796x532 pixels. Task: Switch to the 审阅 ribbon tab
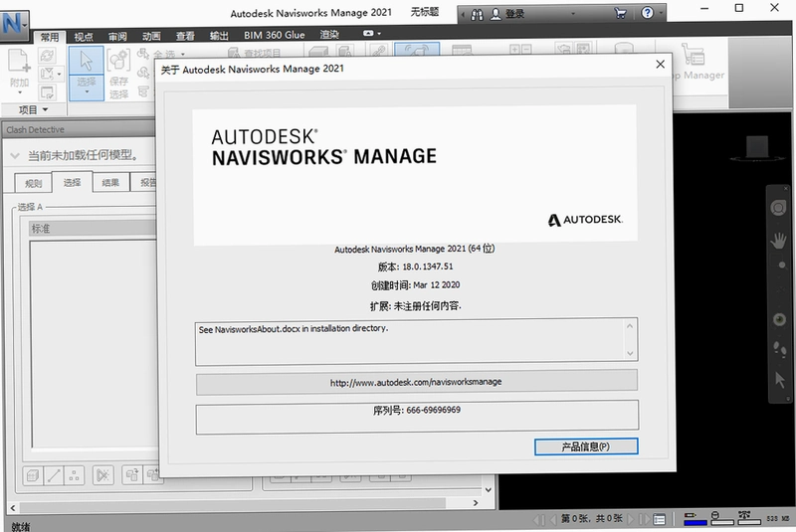(117, 37)
